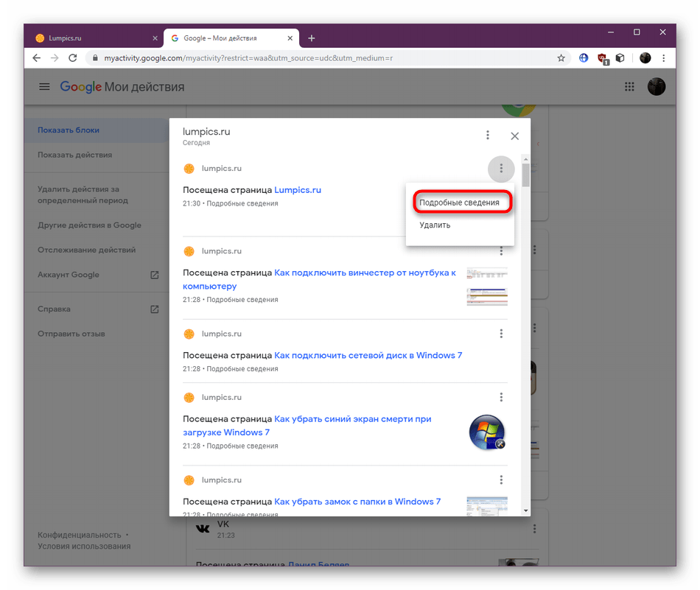Image resolution: width=700 pixels, height=590 pixels.
Task: Select Показать блоки in sidebar
Action: (96, 130)
